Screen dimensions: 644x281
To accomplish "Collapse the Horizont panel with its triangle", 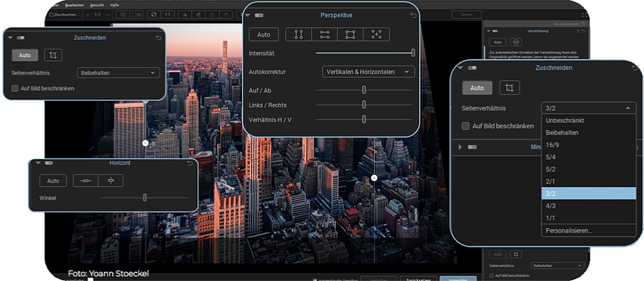I will pyautogui.click(x=39, y=163).
